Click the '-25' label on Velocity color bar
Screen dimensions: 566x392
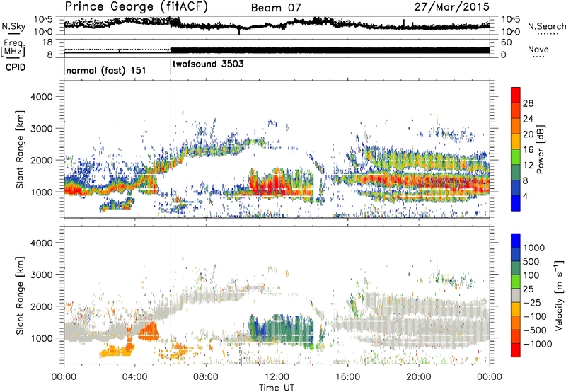click(532, 302)
